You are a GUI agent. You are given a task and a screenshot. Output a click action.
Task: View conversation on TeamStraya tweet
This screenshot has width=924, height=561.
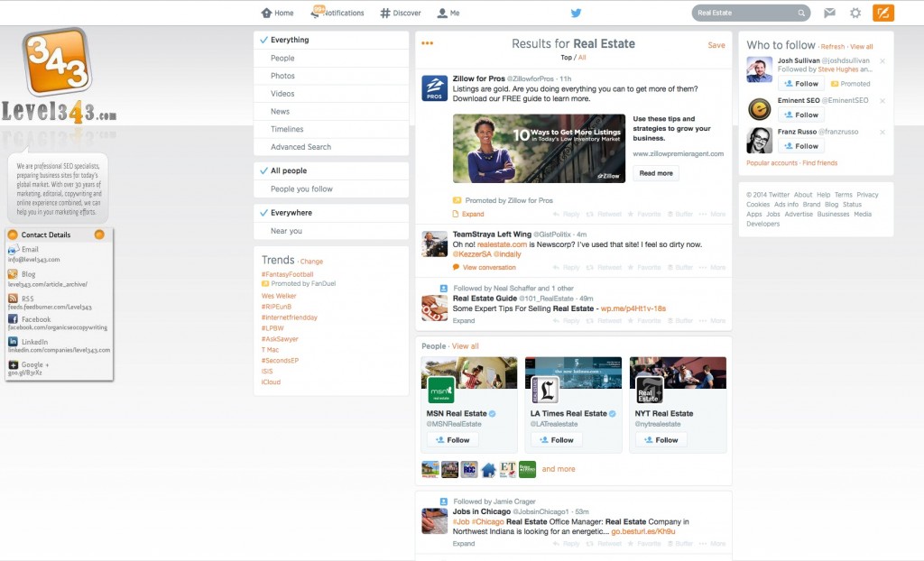click(485, 268)
